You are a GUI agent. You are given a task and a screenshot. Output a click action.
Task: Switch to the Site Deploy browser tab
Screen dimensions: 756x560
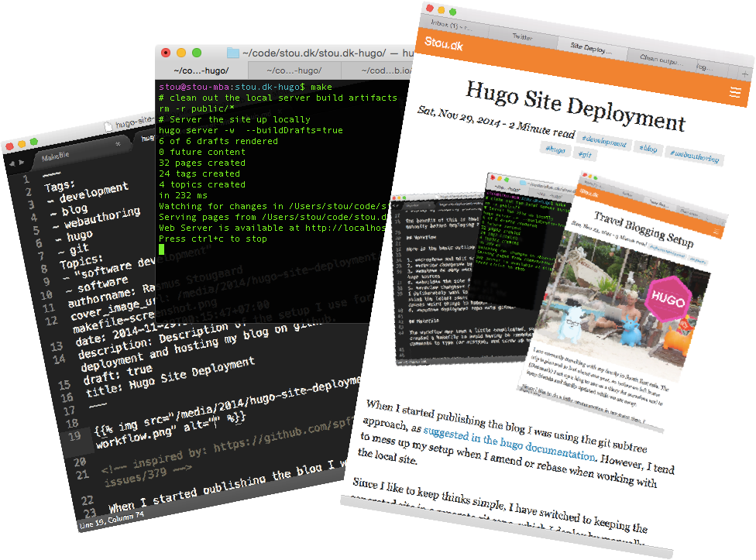click(591, 48)
